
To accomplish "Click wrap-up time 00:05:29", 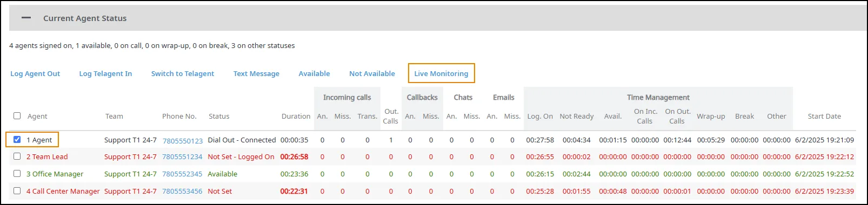I will coord(711,140).
